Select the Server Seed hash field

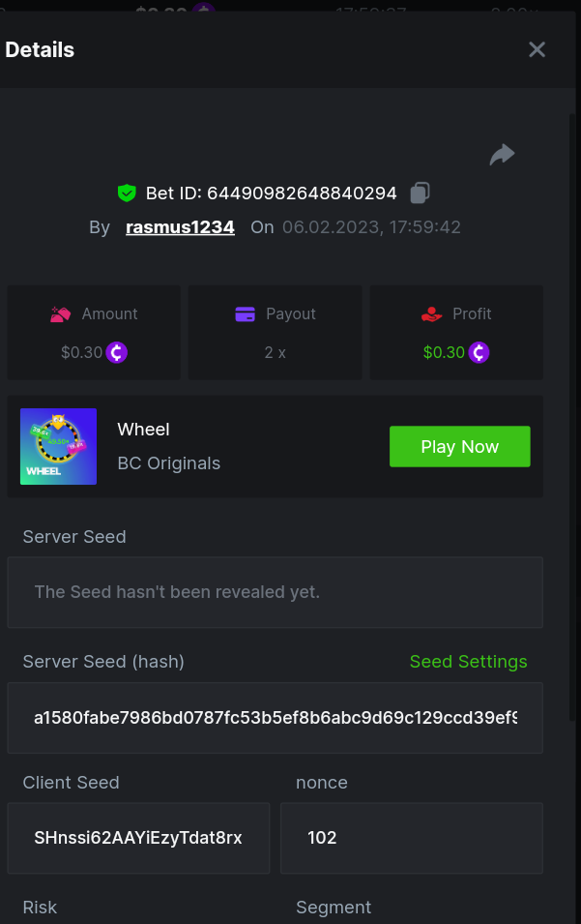click(x=275, y=718)
